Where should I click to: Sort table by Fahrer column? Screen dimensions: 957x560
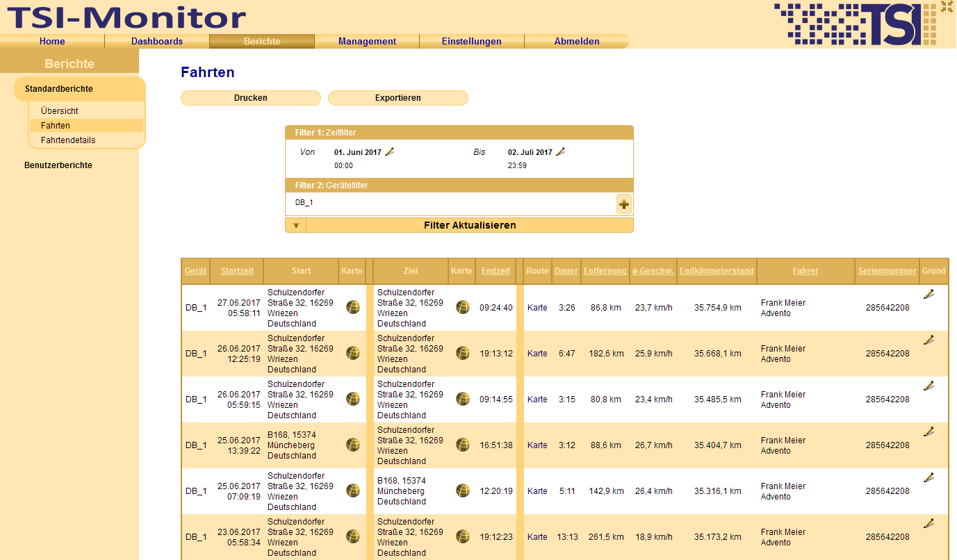tap(805, 271)
